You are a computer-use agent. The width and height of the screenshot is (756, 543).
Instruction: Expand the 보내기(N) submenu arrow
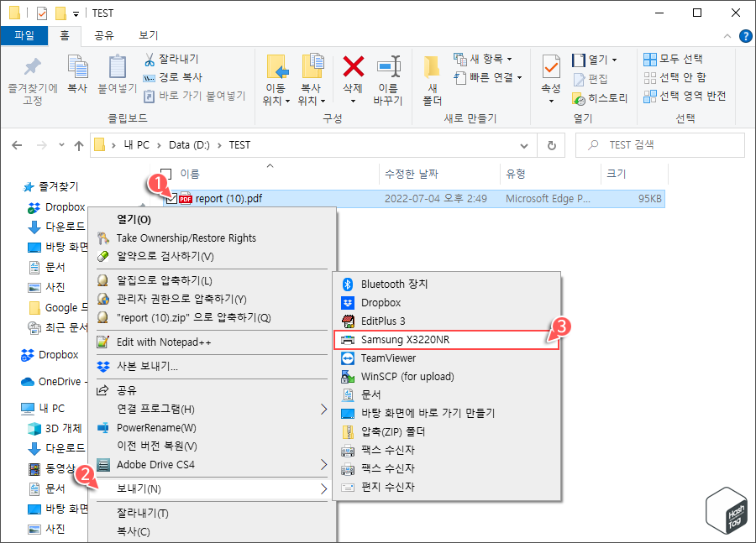click(325, 488)
